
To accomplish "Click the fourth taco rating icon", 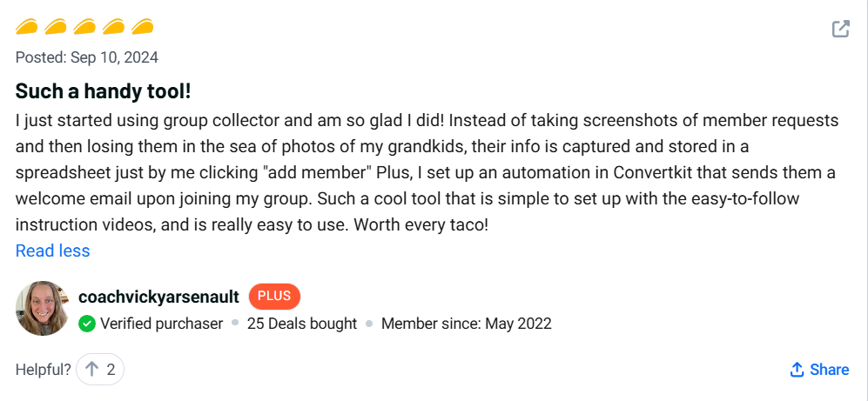I will coord(113,26).
